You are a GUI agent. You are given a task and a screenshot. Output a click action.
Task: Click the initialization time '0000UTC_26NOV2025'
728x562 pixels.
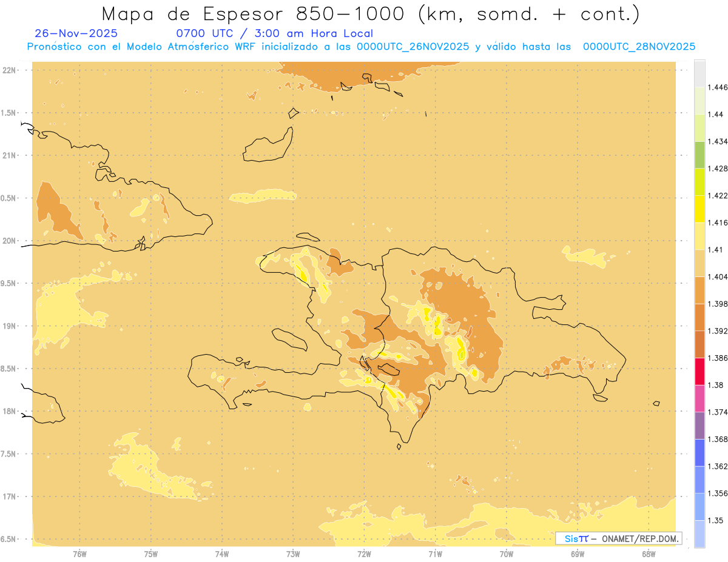coord(413,47)
